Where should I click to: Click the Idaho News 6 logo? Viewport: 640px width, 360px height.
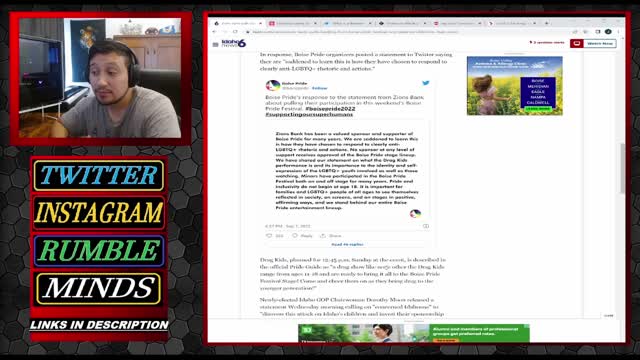[233, 43]
